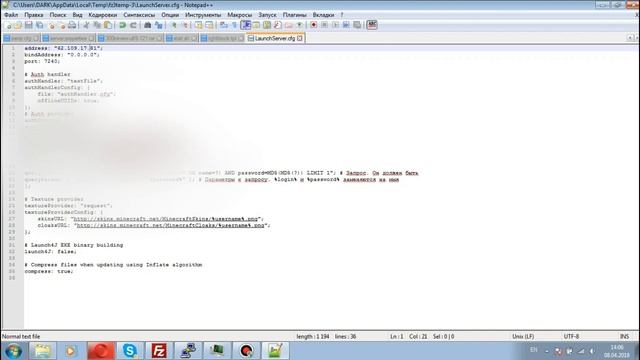The width and height of the screenshot is (640, 360).
Task: Stop macro recording button
Action: [324, 25]
